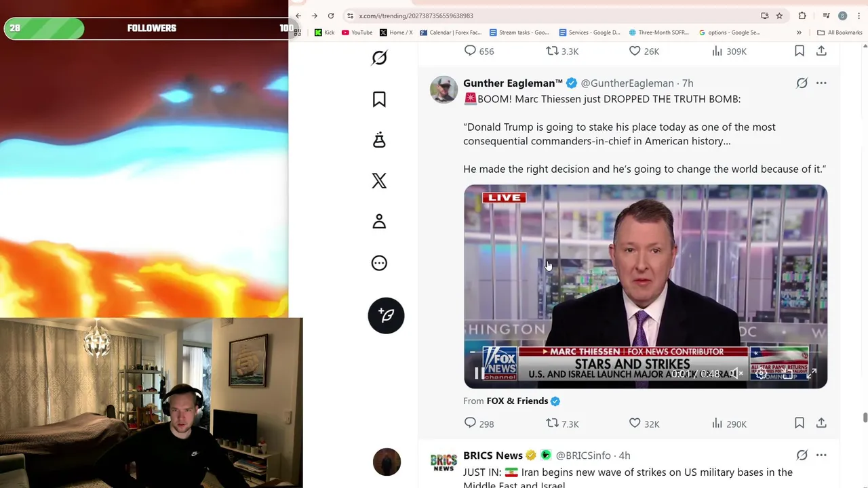The height and width of the screenshot is (488, 868).
Task: Reload the current page
Action: 331,16
